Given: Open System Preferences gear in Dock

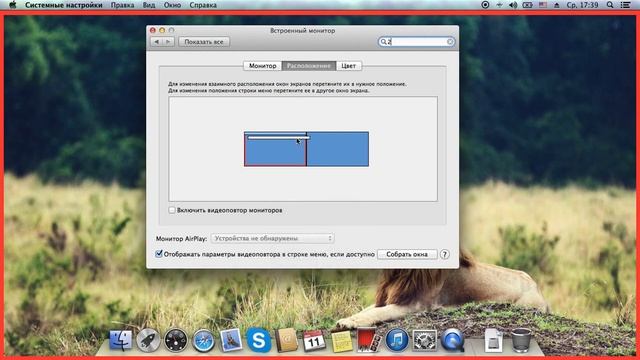Looking at the screenshot, I should point(424,340).
